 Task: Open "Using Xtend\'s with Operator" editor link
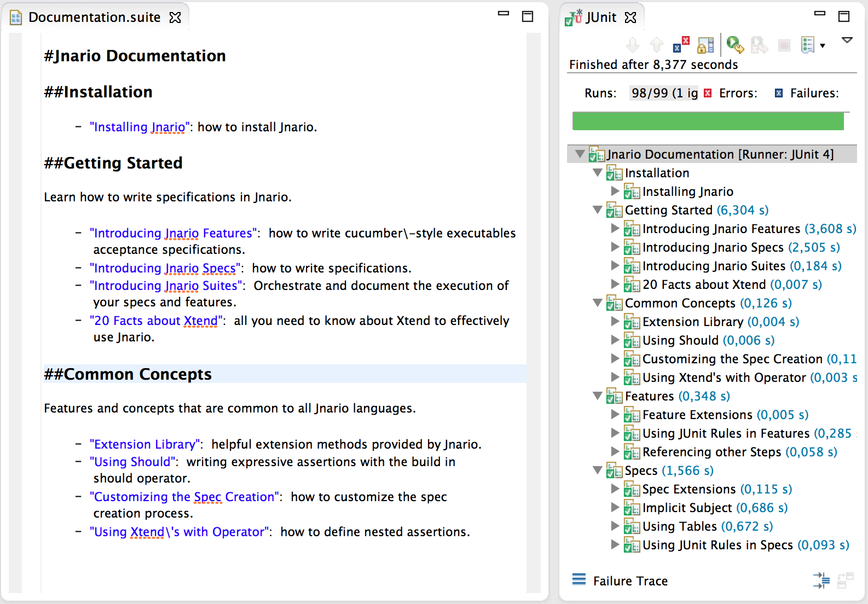click(179, 532)
